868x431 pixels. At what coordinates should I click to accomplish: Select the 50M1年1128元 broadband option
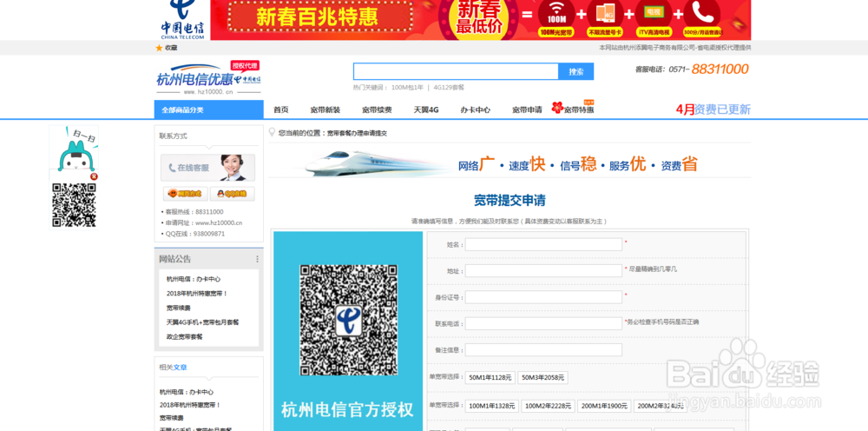coord(490,377)
